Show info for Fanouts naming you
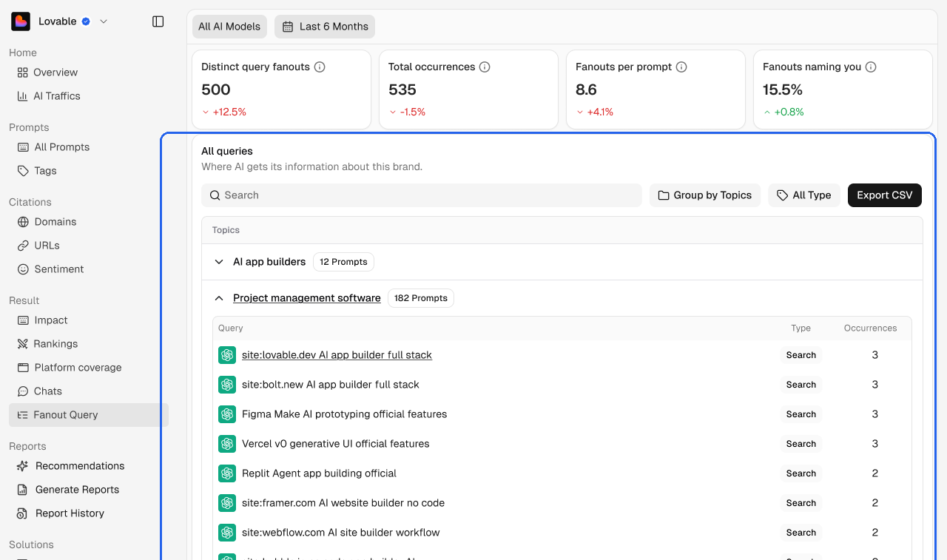 tap(871, 67)
